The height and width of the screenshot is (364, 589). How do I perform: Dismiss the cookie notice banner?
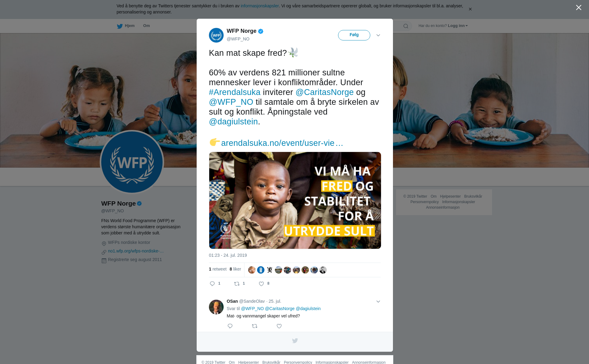click(470, 9)
